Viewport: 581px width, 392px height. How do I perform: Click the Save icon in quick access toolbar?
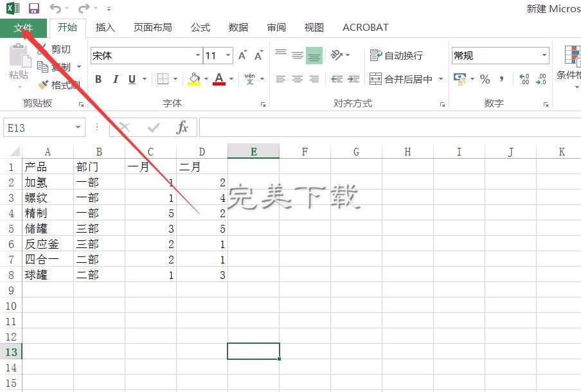point(34,8)
